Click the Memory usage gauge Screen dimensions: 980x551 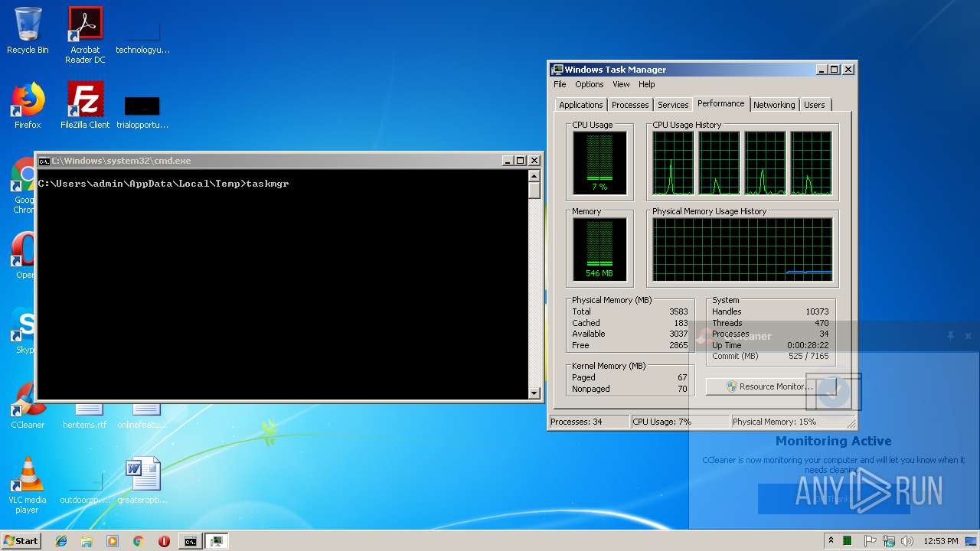tap(599, 249)
